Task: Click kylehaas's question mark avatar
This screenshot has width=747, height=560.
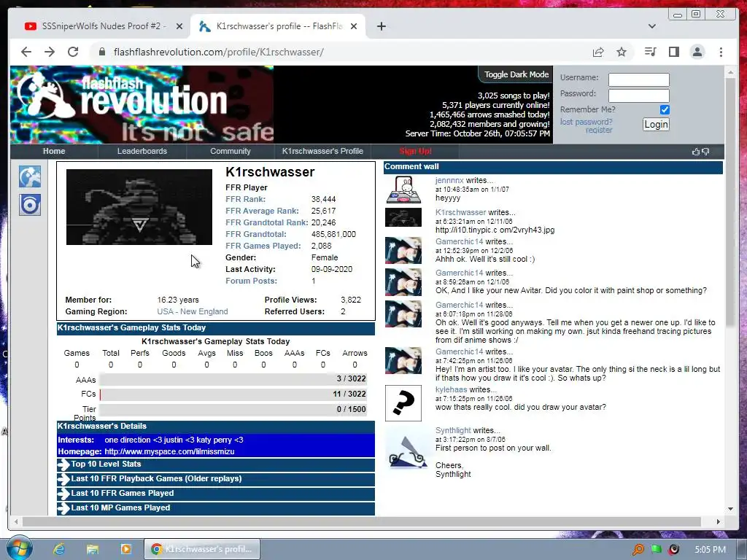Action: [403, 403]
